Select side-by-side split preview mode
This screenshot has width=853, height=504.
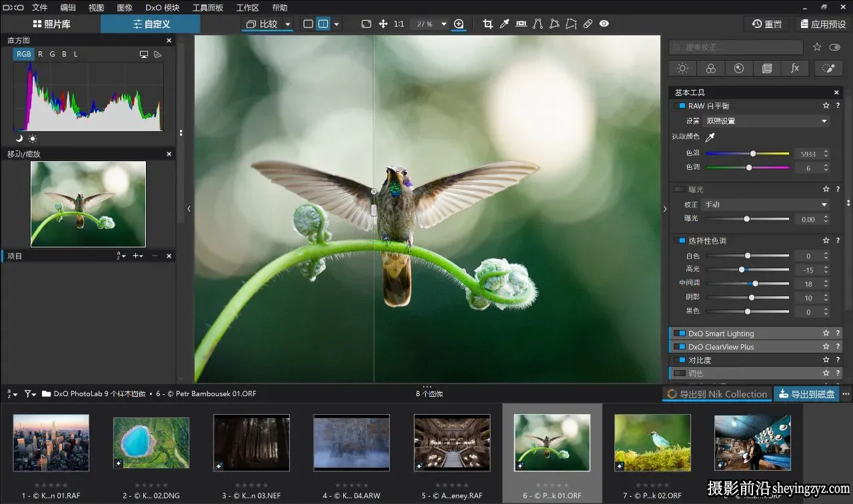[x=323, y=24]
